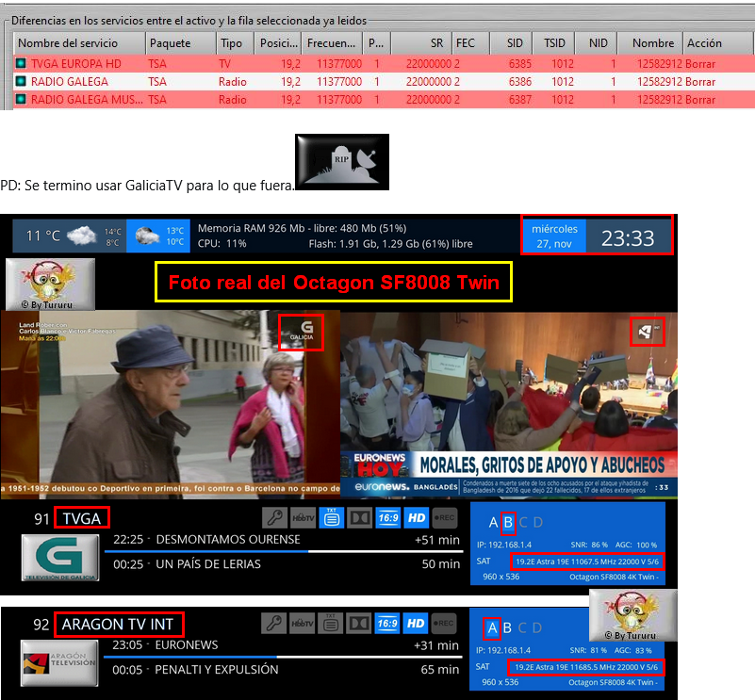Sort by the SID column header
This screenshot has height=700, width=755.
click(x=512, y=43)
